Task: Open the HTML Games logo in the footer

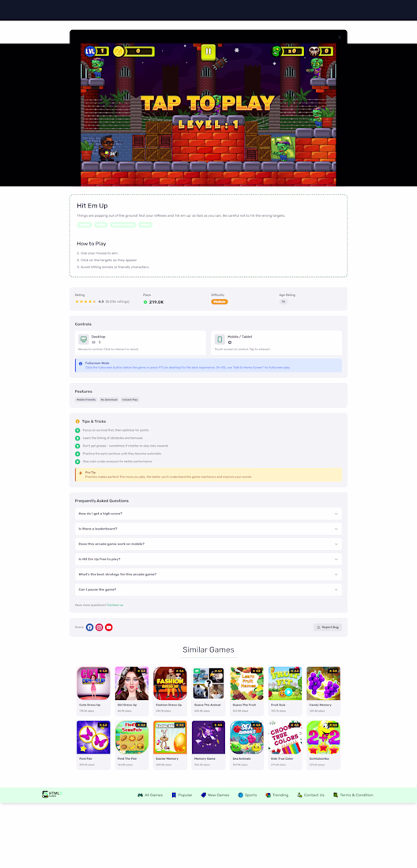Action: [51, 795]
